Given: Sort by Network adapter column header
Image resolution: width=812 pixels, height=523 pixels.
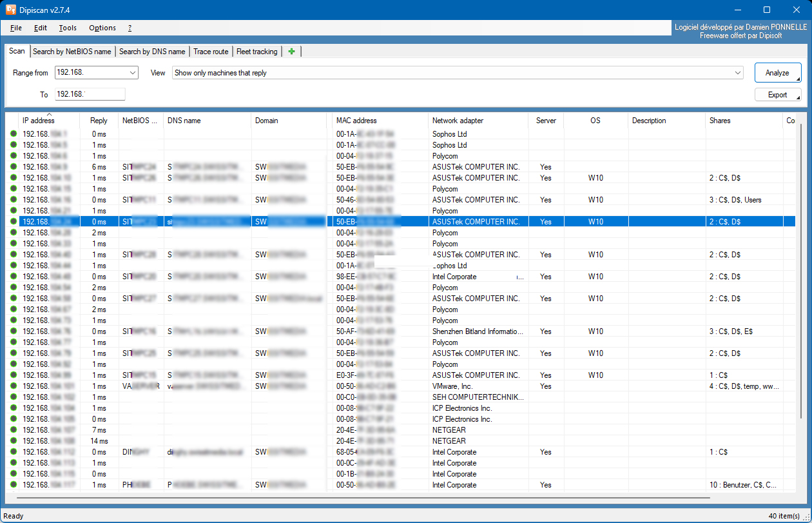Looking at the screenshot, I should point(478,121).
